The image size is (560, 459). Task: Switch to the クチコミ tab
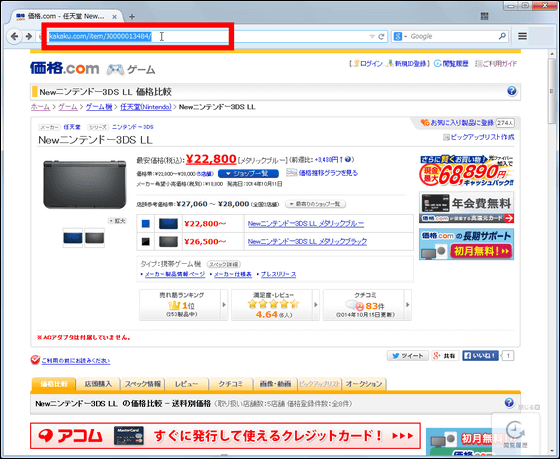(231, 384)
